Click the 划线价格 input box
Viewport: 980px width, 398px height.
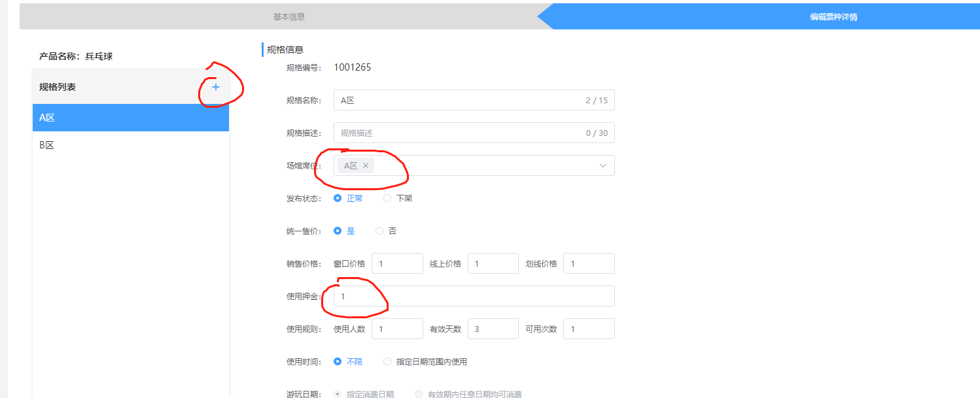tap(589, 263)
